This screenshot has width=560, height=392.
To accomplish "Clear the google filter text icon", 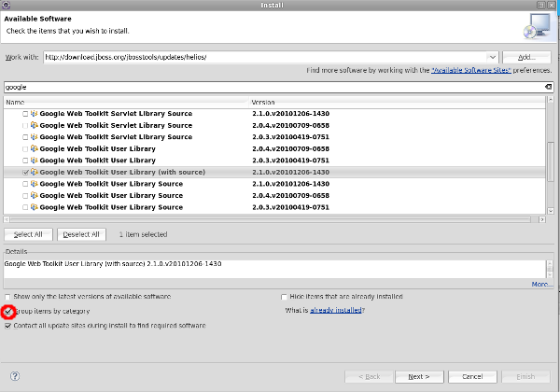I will pos(548,87).
